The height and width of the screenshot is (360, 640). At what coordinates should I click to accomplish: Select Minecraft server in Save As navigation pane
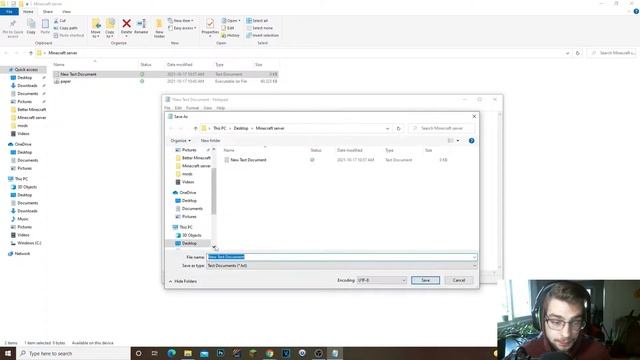(x=196, y=166)
